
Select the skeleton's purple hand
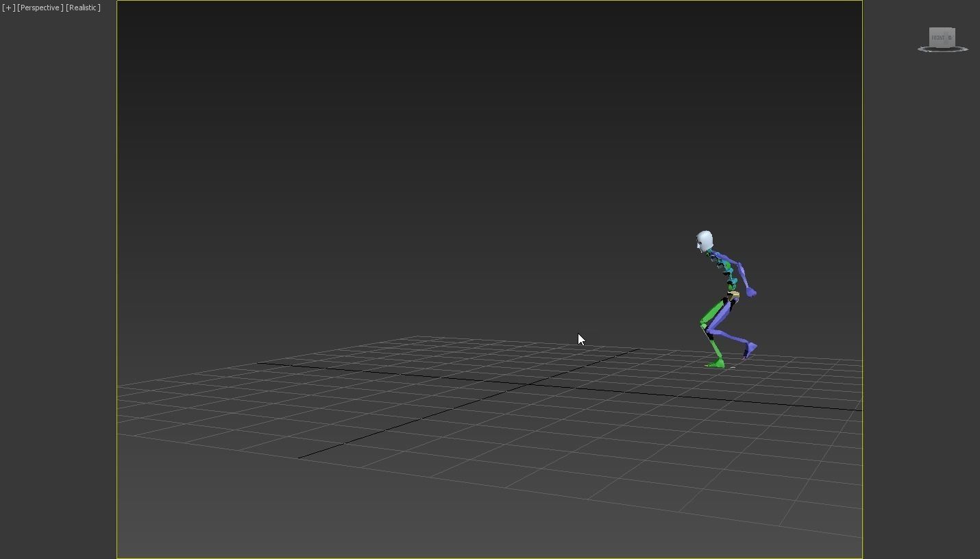[751, 293]
